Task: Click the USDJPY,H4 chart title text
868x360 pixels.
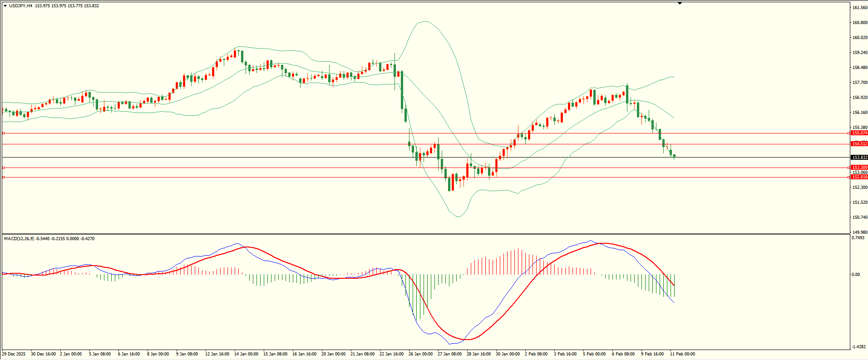Action: point(20,6)
